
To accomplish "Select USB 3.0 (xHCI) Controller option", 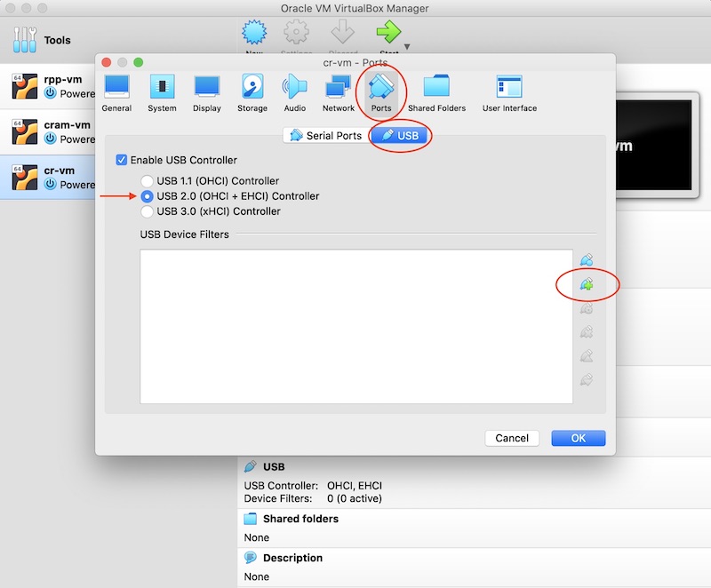I will pos(148,211).
